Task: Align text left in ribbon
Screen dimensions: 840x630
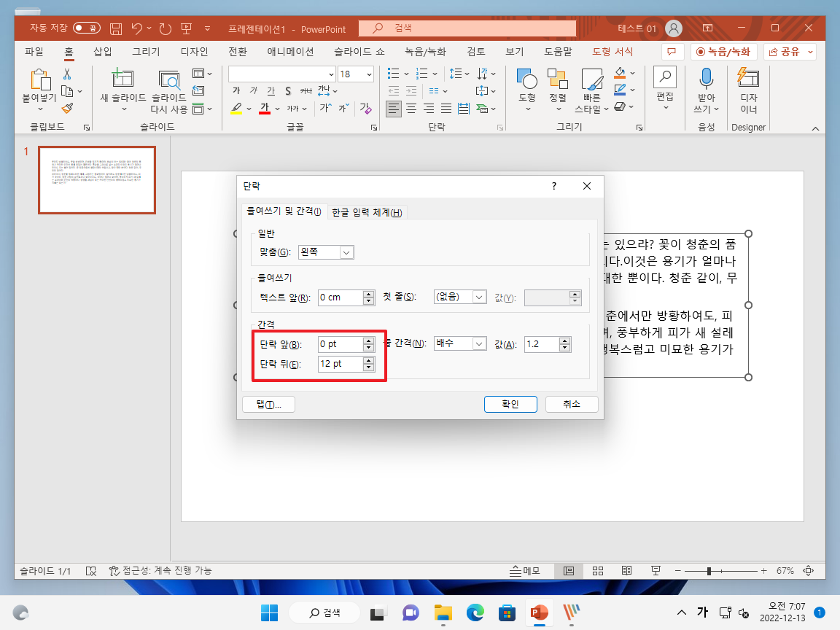Action: click(393, 109)
